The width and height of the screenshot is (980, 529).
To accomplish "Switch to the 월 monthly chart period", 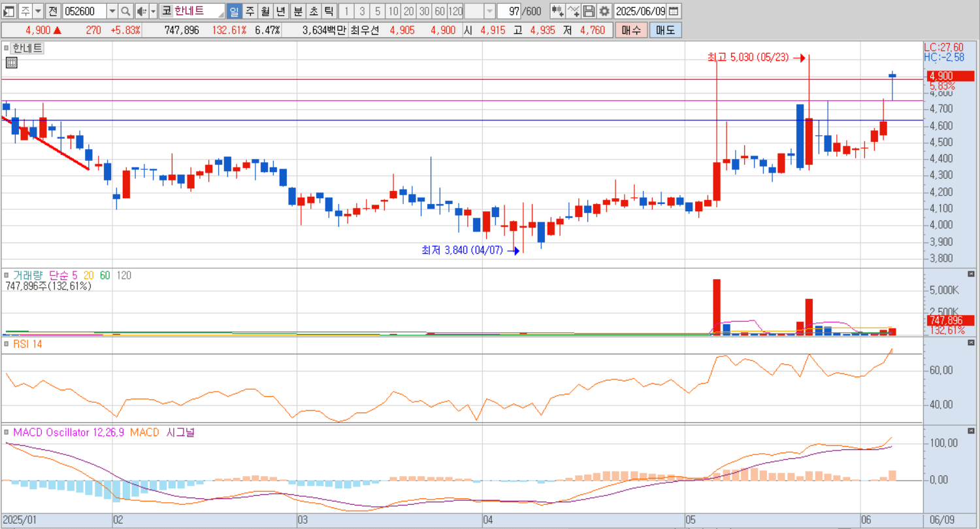I will click(x=264, y=11).
